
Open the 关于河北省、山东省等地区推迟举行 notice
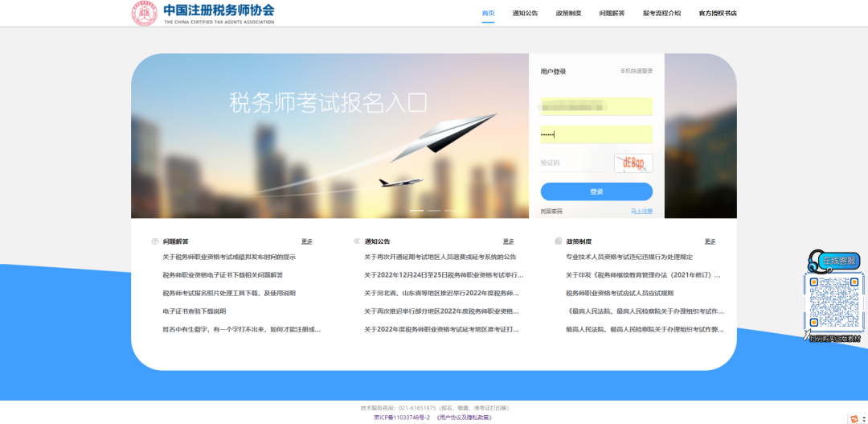[x=442, y=293]
